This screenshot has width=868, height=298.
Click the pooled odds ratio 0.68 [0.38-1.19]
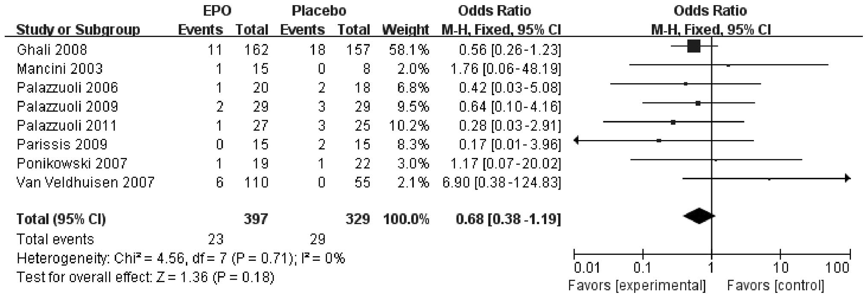point(508,219)
